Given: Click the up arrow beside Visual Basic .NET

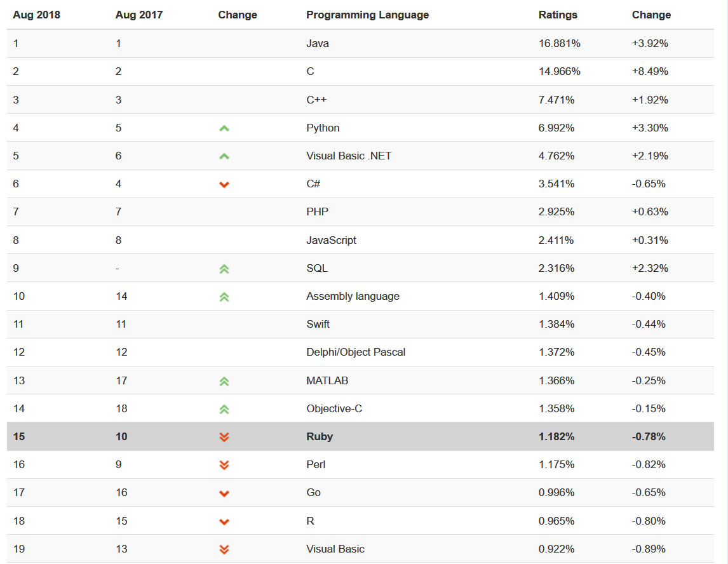Looking at the screenshot, I should (224, 156).
